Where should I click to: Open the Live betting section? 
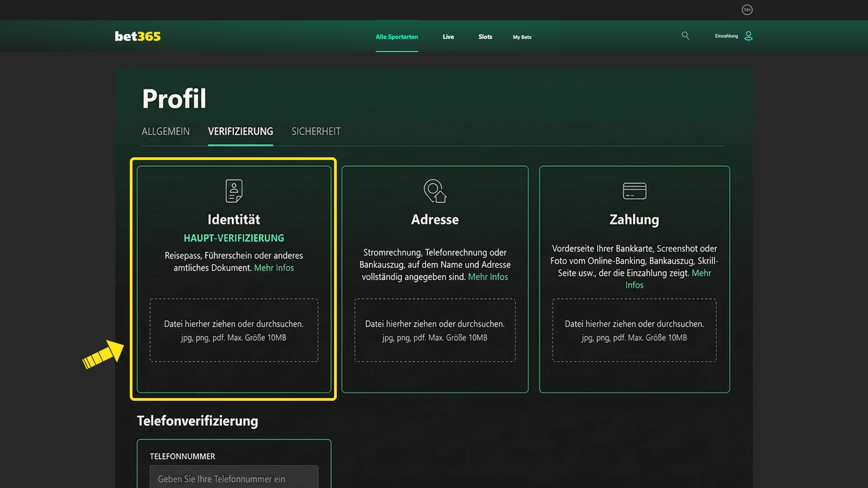pyautogui.click(x=448, y=37)
